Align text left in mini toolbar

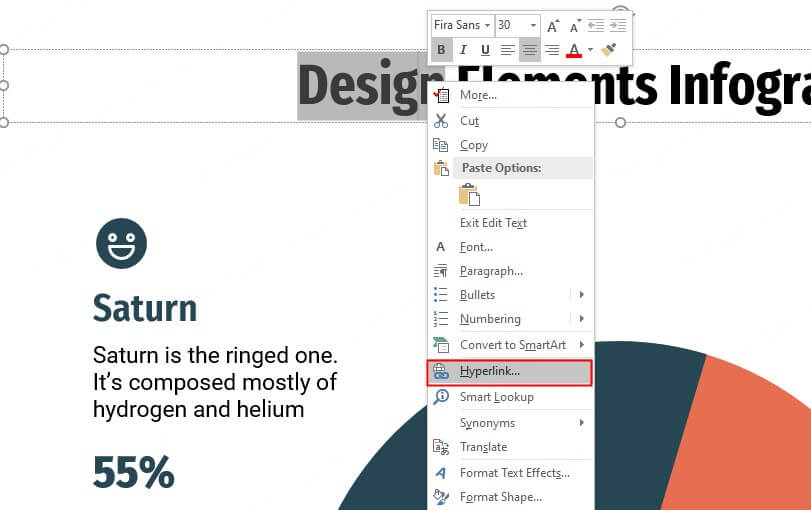click(507, 50)
